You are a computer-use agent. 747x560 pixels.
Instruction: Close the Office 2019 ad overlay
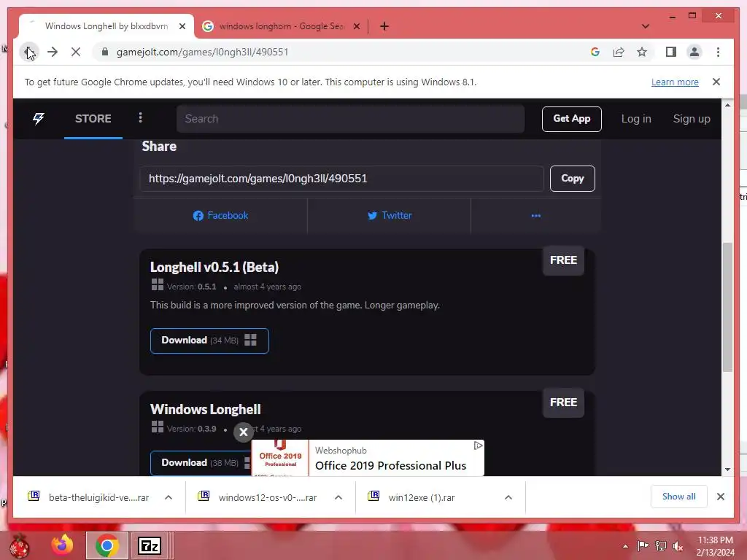point(244,432)
